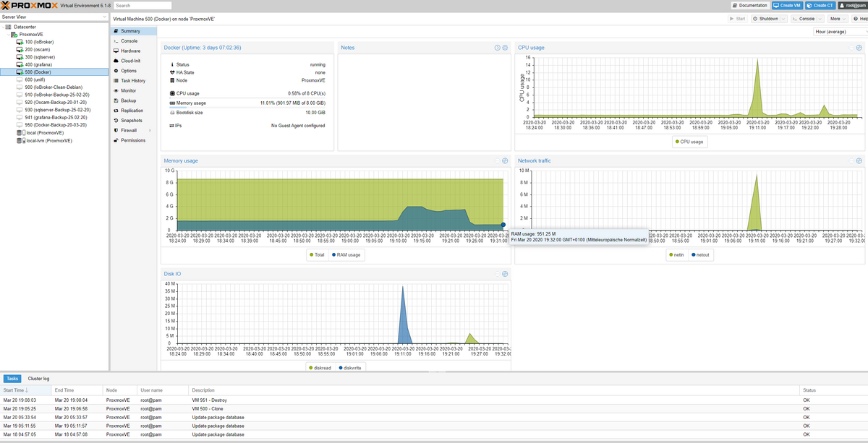
Task: Open the dropdown arrow next to Shutdown
Action: coord(784,19)
